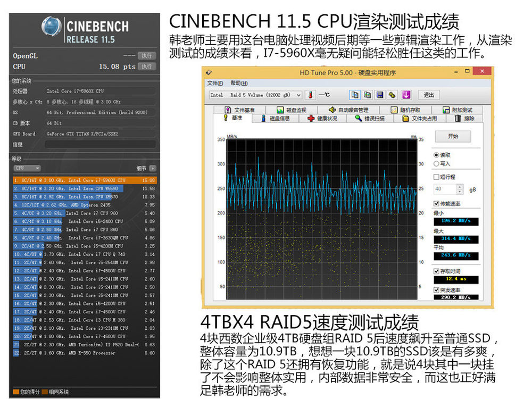532x399 pixels.
Task: Click the brown 相同系统 legend swatch
Action: (45, 392)
